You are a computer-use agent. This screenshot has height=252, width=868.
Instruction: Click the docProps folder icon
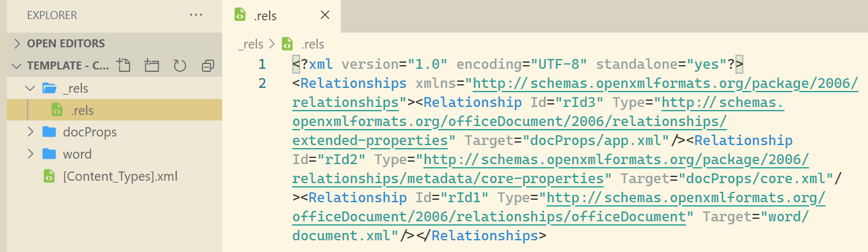pyautogui.click(x=49, y=132)
